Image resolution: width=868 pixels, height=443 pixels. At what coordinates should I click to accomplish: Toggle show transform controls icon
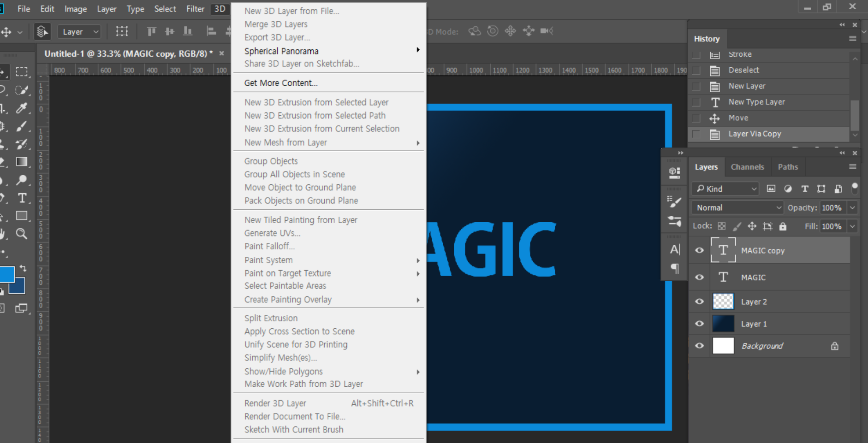point(122,31)
